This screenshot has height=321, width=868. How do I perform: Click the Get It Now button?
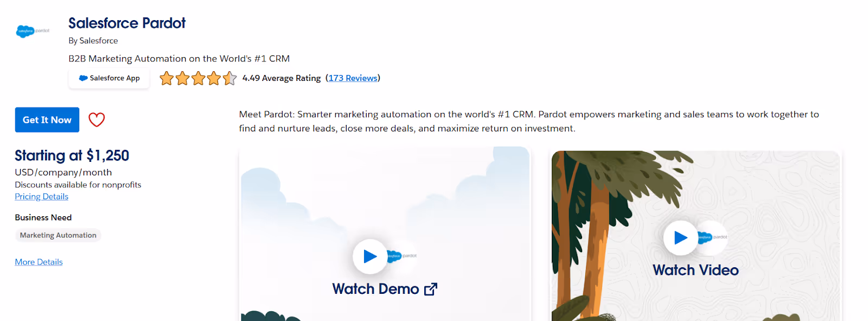coord(47,119)
